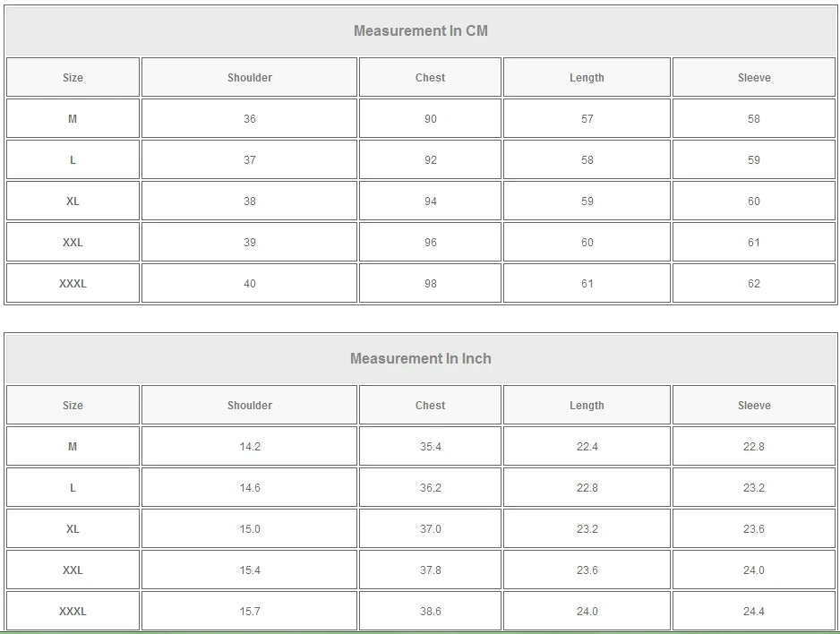Select the chest value 37.0 cell
The height and width of the screenshot is (634, 840).
pyautogui.click(x=431, y=529)
